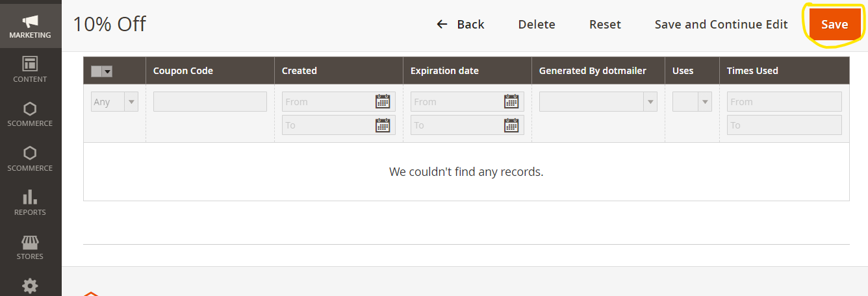
Task: Open calendar for Expiration date From
Action: [511, 101]
